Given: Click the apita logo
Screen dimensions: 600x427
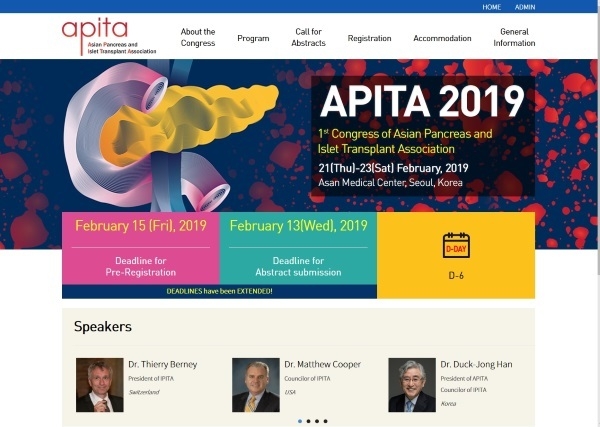Looking at the screenshot, I should tap(109, 36).
